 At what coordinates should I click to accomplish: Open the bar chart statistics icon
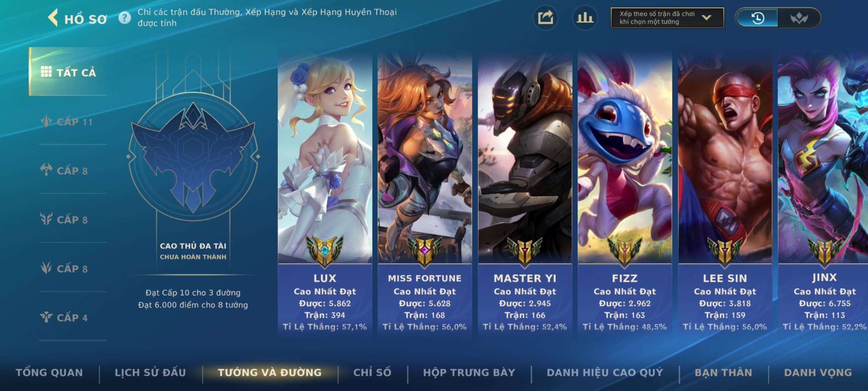pyautogui.click(x=585, y=18)
